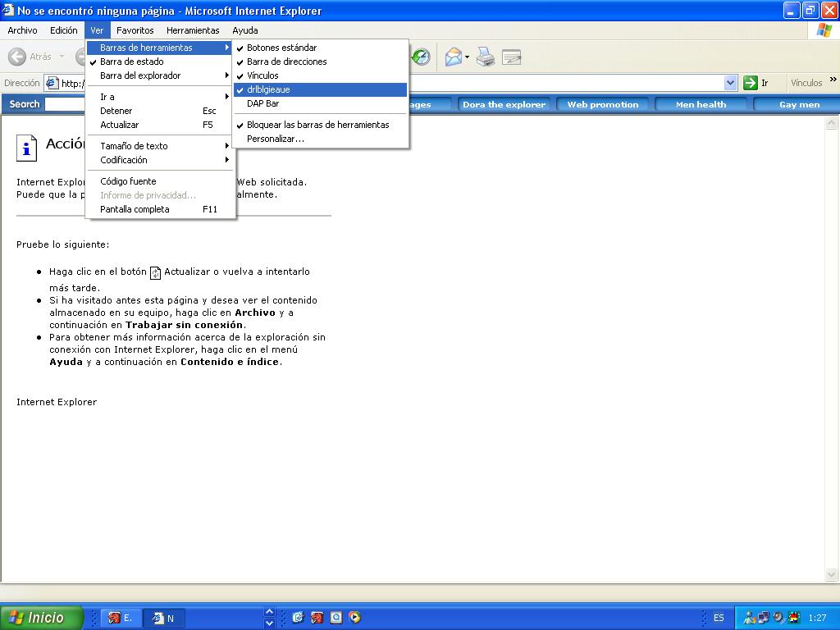Click the Windows flag logo throbber

tap(824, 30)
